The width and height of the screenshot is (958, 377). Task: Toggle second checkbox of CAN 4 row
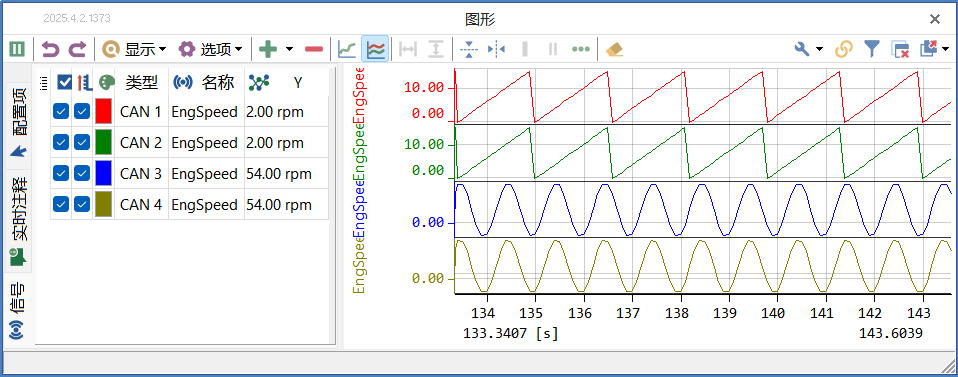[x=82, y=204]
